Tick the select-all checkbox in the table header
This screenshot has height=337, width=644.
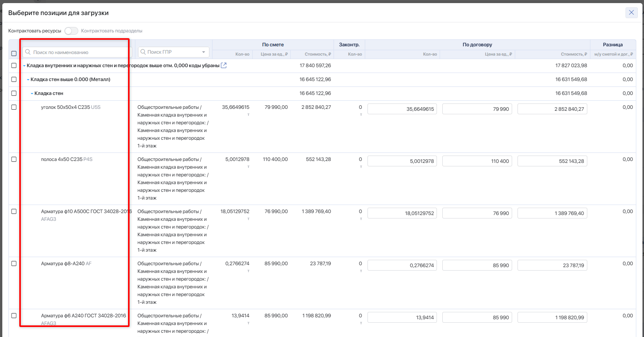point(14,54)
